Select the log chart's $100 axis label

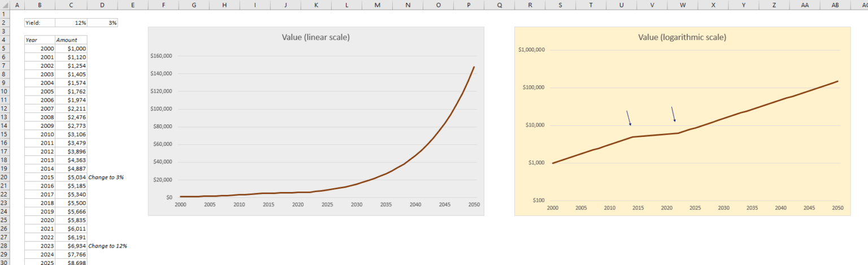537,201
